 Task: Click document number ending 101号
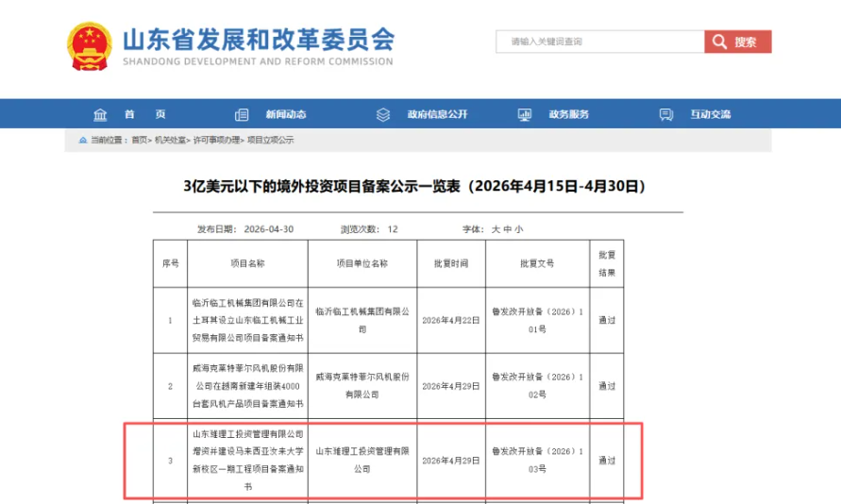click(x=537, y=320)
